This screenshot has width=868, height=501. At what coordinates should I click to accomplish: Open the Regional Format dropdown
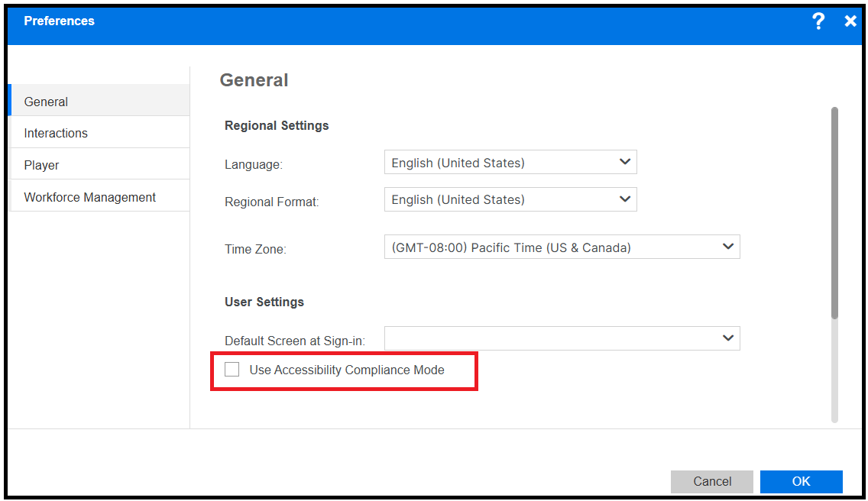pos(510,199)
